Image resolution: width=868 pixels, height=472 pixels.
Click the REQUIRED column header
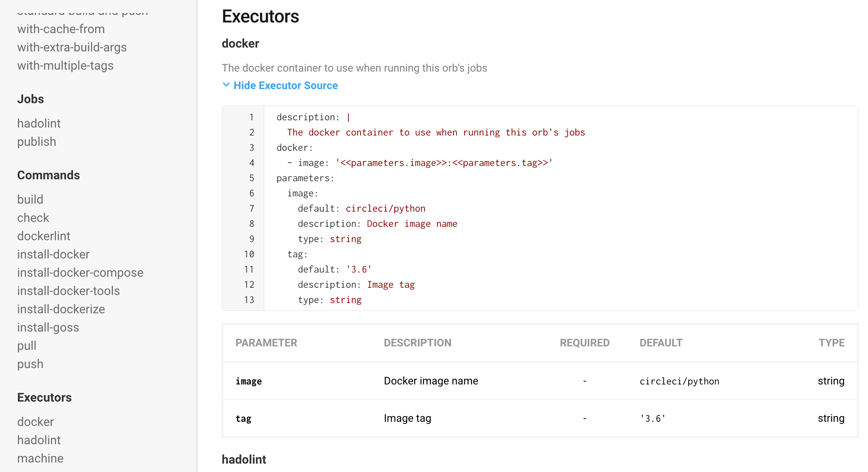pos(585,343)
